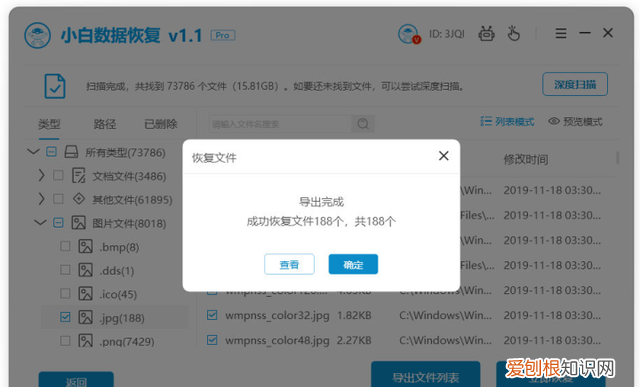This screenshot has width=640, height=387.
Task: Open the user avatar next to ID: 3JQI
Action: tap(409, 34)
